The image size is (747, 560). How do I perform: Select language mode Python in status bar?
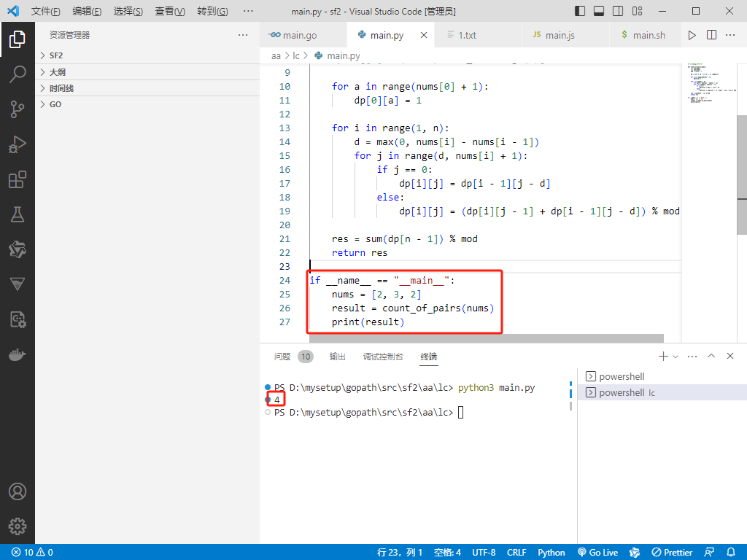pos(551,553)
